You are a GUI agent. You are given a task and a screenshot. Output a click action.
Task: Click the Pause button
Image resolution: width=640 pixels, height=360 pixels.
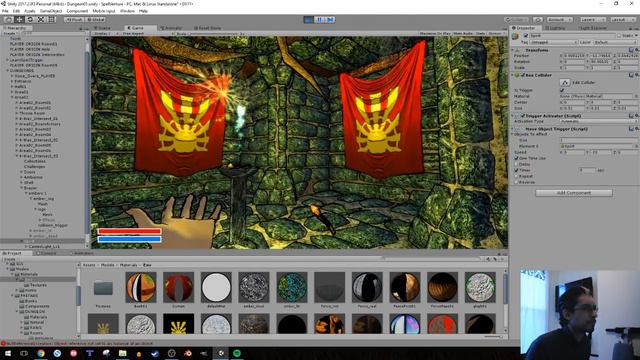[x=319, y=19]
